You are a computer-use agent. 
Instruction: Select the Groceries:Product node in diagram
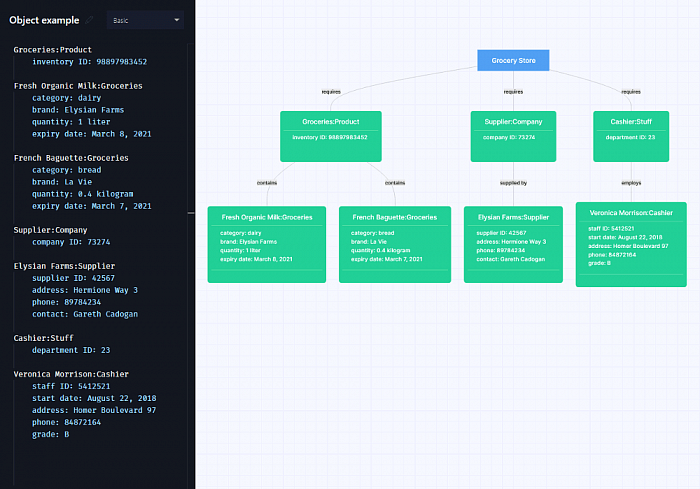(x=331, y=136)
